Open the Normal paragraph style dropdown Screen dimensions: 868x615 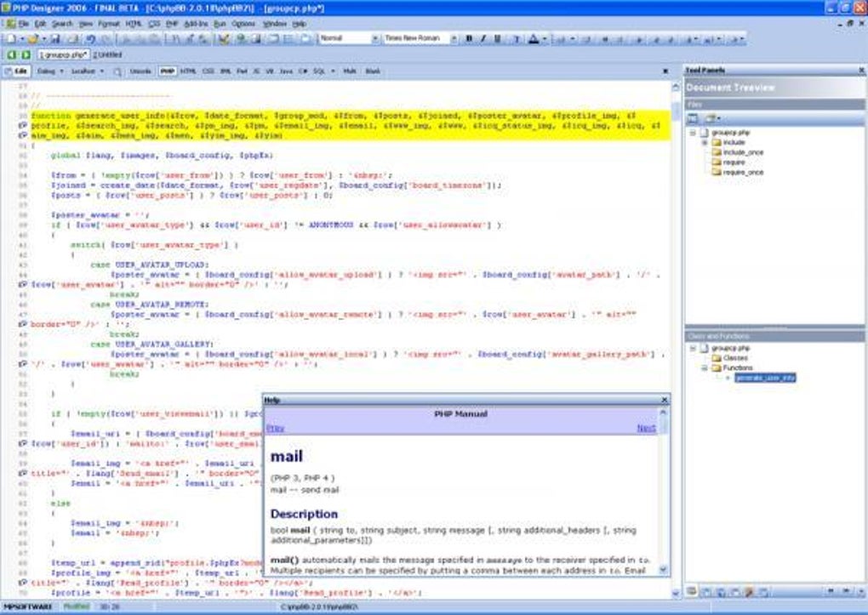pyautogui.click(x=374, y=39)
